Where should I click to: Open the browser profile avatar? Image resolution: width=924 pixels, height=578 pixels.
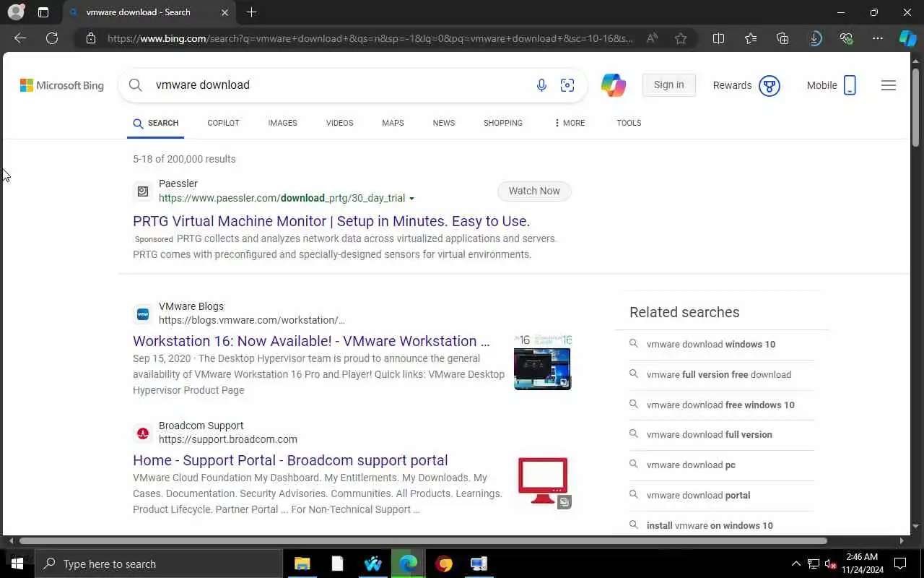[16, 12]
